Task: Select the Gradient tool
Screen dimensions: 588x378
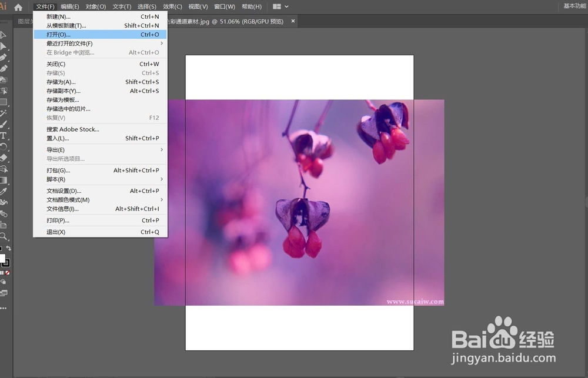Action: [x=3, y=180]
